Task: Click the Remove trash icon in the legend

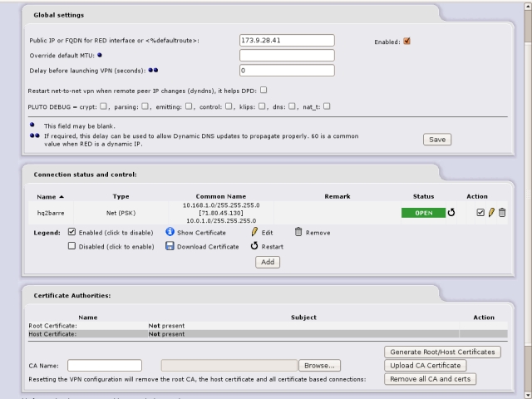Action: (x=298, y=232)
